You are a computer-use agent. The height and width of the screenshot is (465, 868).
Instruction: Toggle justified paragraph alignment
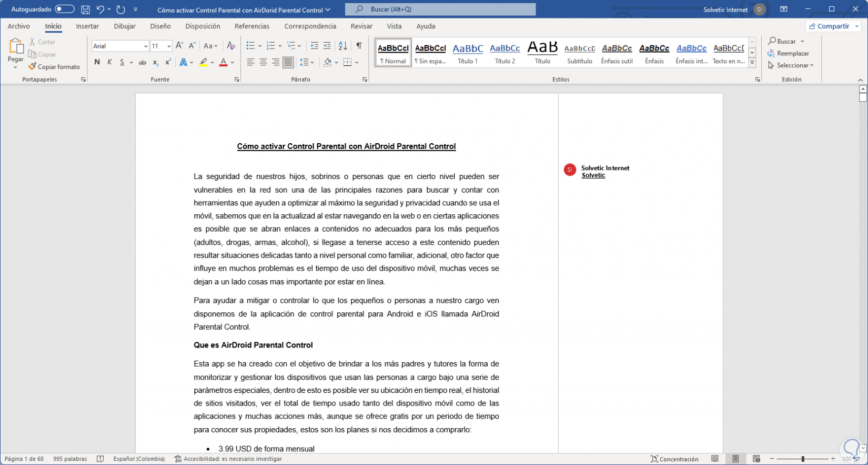pyautogui.click(x=288, y=62)
